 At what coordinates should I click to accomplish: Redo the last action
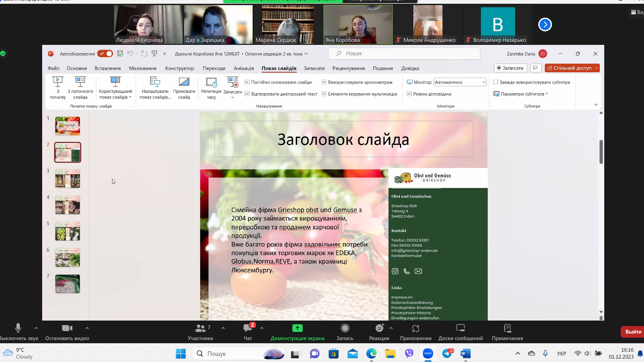(144, 53)
